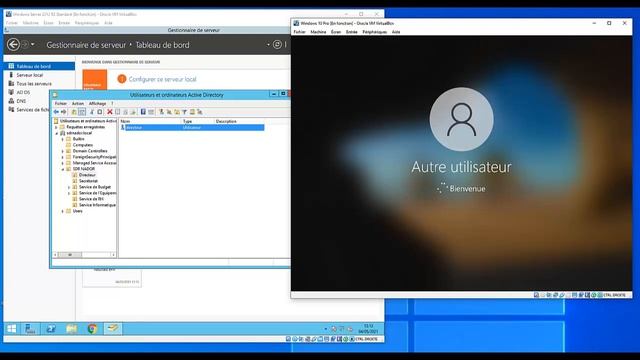Expand the Managed Service Accounts node
The height and width of the screenshot is (360, 640).
pos(62,163)
